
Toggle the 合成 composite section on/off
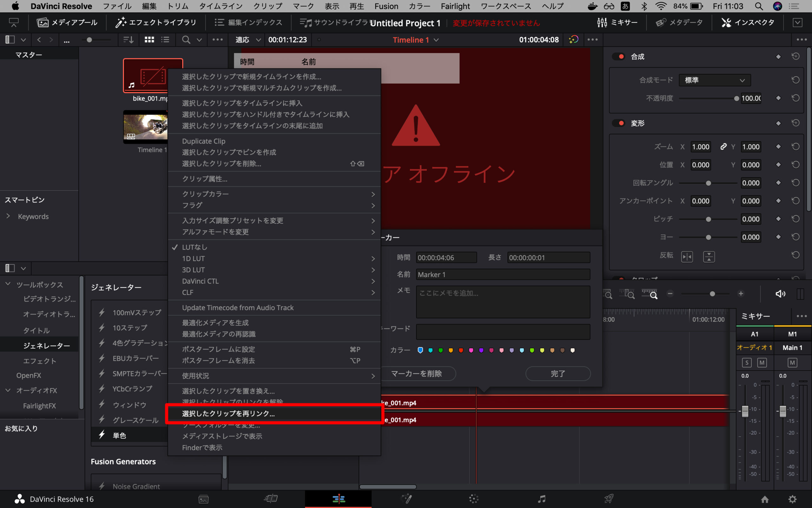pyautogui.click(x=618, y=57)
